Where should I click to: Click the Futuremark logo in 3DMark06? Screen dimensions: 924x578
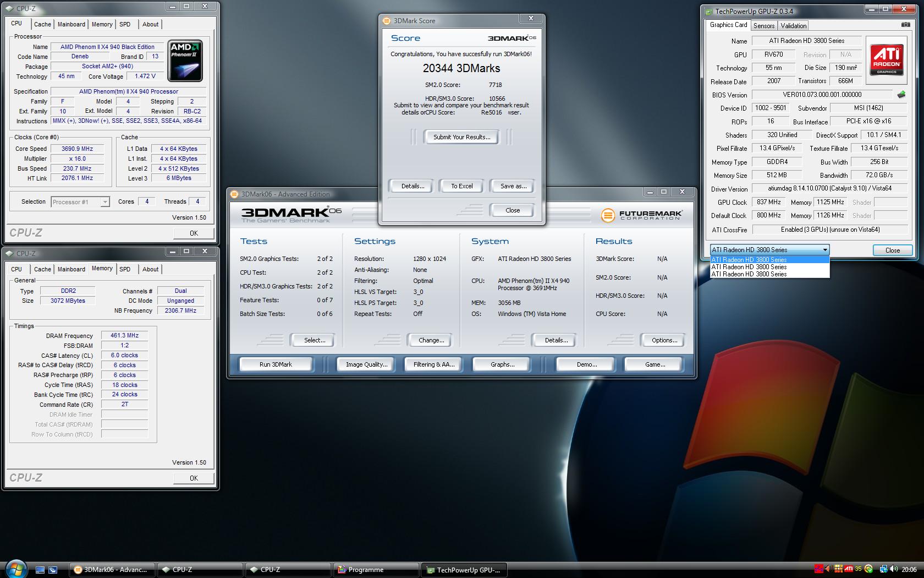pos(641,215)
